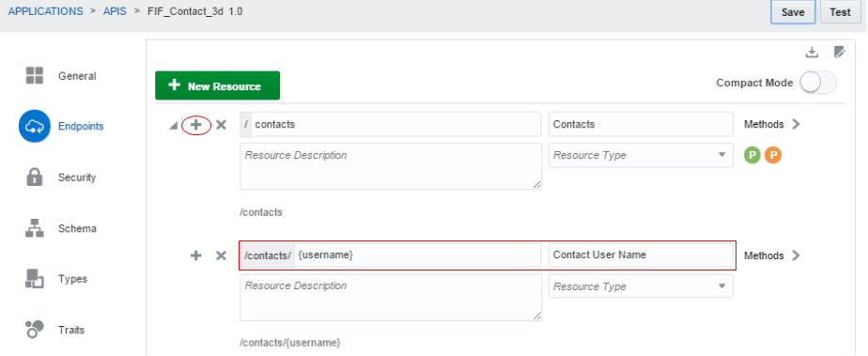
Task: Toggle the Compact Mode switch
Action: 818,83
